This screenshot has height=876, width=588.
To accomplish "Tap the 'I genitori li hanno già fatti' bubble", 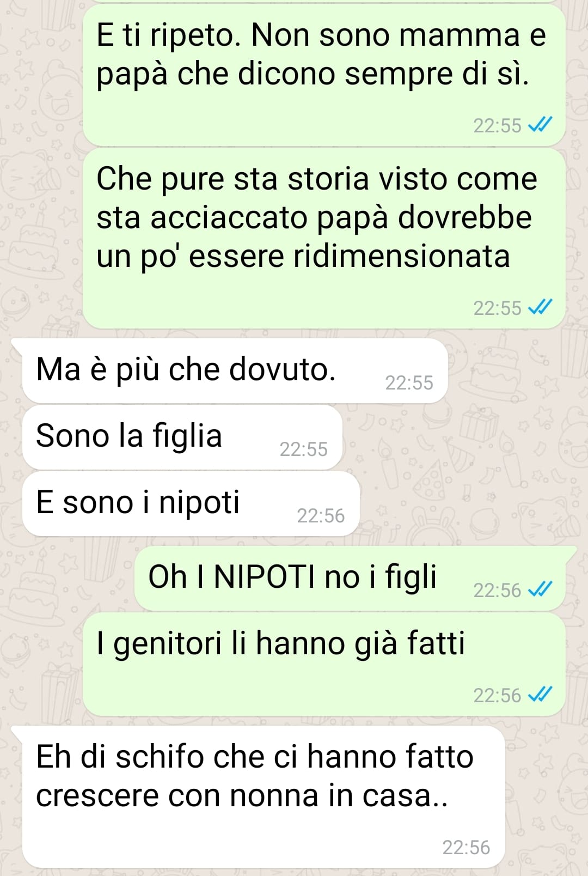I will click(324, 664).
